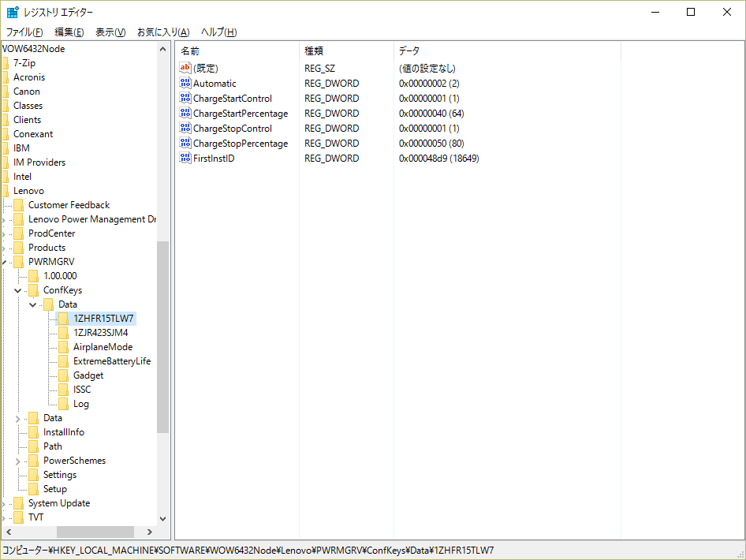
Task: Click the tree pane scroll down arrow
Action: click(x=162, y=519)
